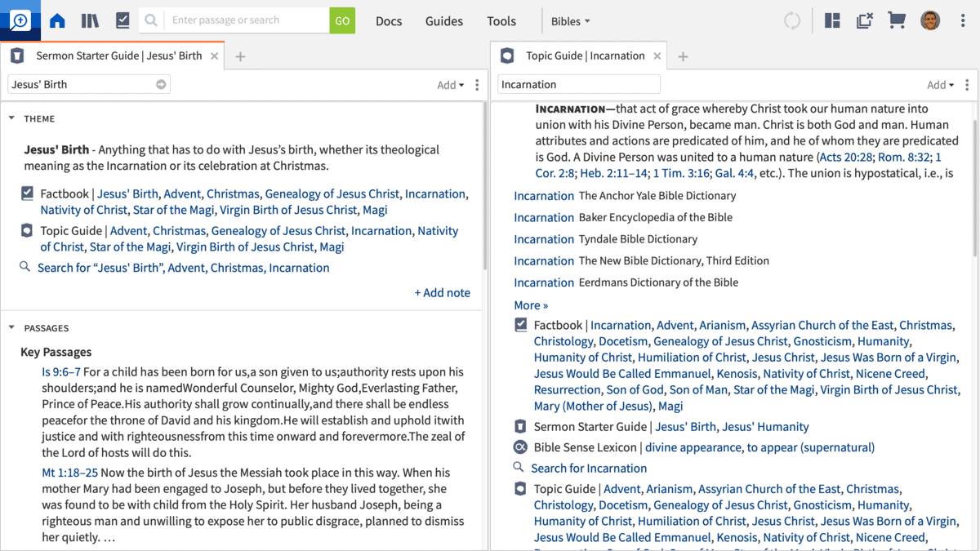Open the application kebab menu at top right

pyautogui.click(x=964, y=21)
